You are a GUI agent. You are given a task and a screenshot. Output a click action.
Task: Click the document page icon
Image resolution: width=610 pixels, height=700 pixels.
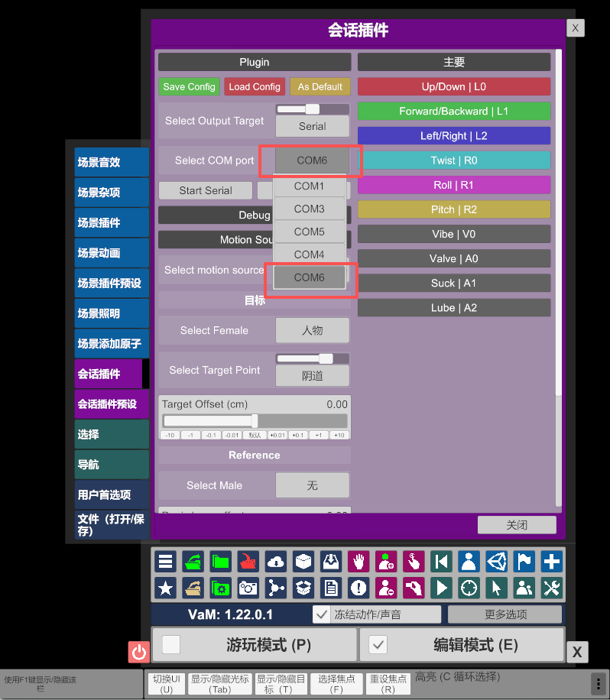point(331,588)
